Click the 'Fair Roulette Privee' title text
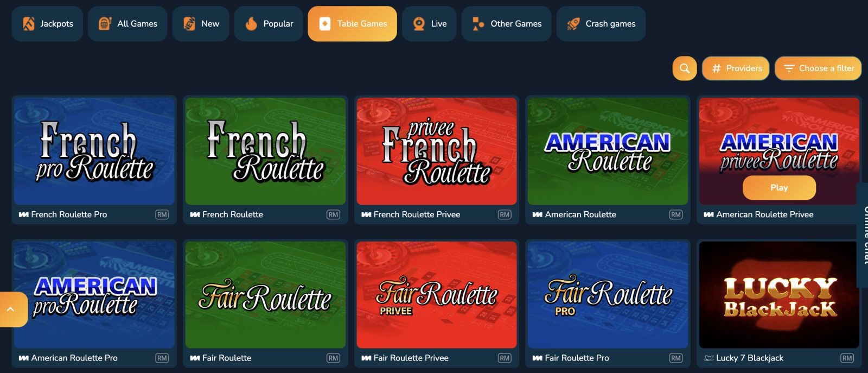 point(411,358)
